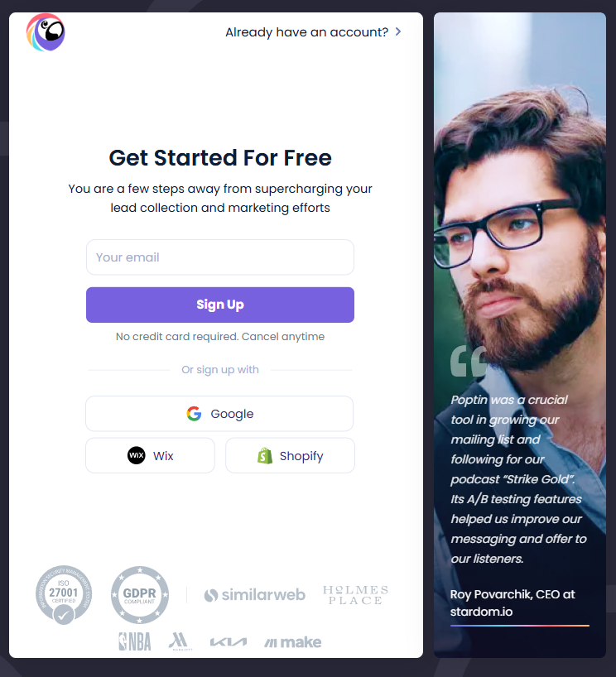The image size is (616, 677).
Task: Click the GDPR compliant badge
Action: point(140,595)
